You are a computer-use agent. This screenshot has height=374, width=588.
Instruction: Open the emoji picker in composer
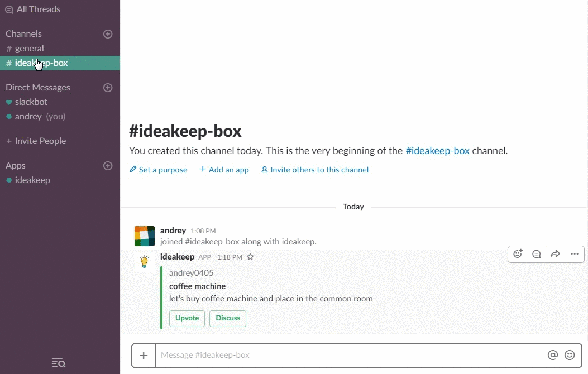point(570,355)
